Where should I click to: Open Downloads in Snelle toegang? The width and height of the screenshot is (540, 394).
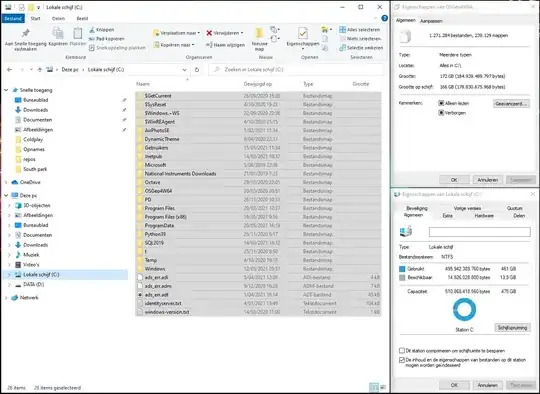pyautogui.click(x=35, y=110)
